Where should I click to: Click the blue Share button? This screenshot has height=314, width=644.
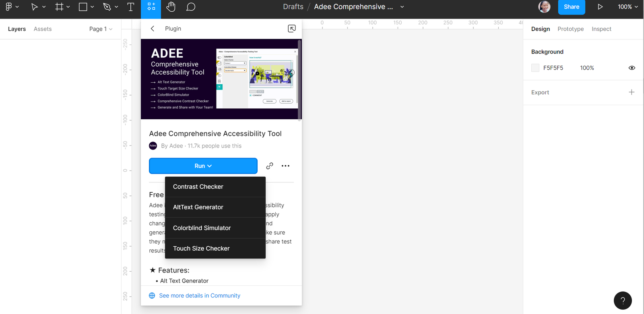tap(571, 7)
